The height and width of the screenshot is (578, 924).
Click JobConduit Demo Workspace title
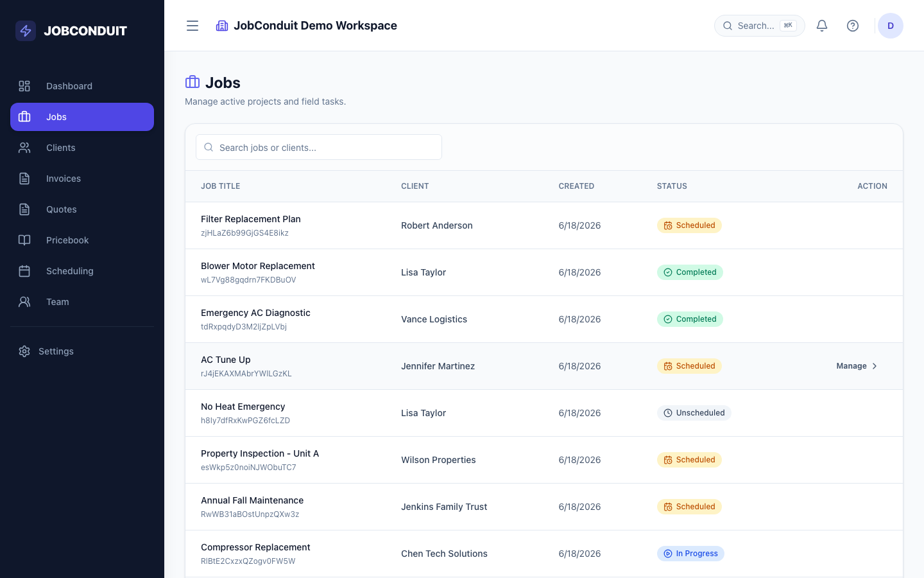click(x=315, y=26)
